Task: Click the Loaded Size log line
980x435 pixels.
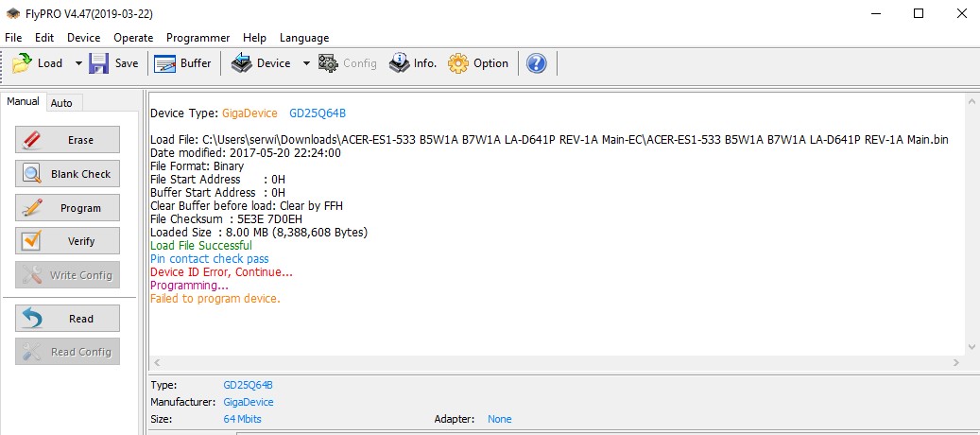Action: coord(259,232)
